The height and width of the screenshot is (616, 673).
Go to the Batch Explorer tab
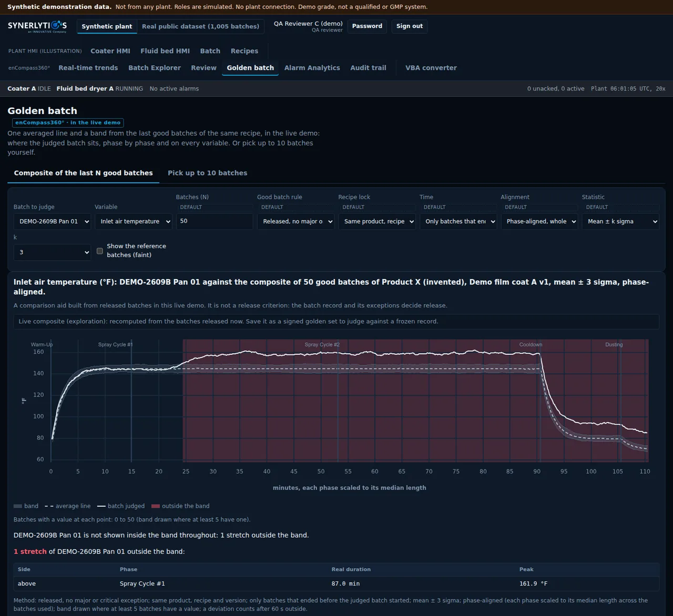pyautogui.click(x=155, y=68)
